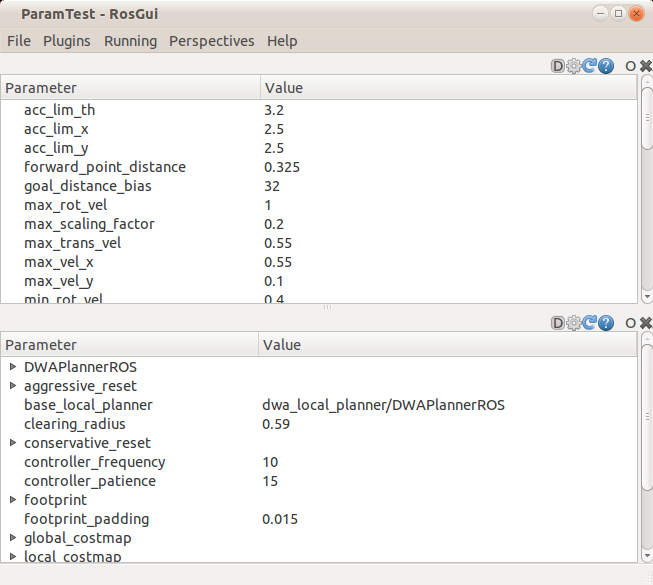Float the top panel using O button

pos(630,66)
